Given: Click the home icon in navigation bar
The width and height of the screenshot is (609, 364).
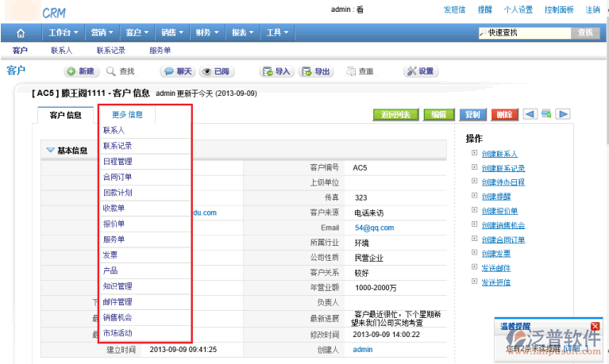Looking at the screenshot, I should pos(20,33).
